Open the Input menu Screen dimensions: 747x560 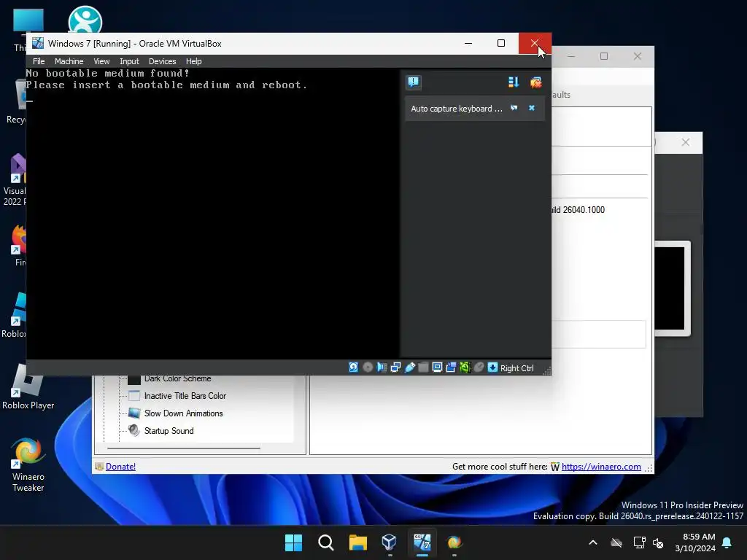click(129, 61)
